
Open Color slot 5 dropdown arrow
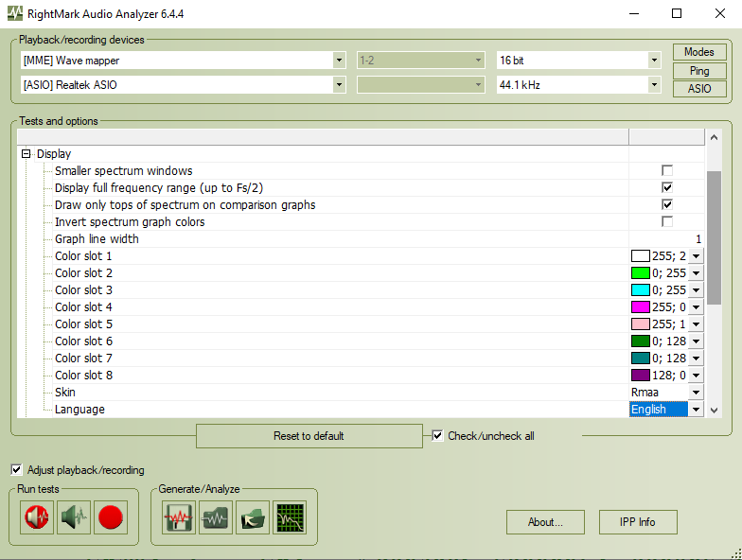click(696, 324)
